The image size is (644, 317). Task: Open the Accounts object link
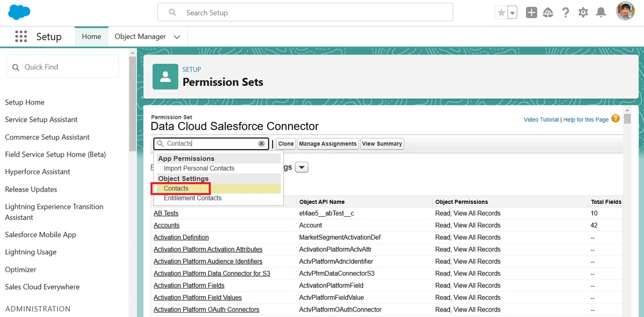[166, 225]
